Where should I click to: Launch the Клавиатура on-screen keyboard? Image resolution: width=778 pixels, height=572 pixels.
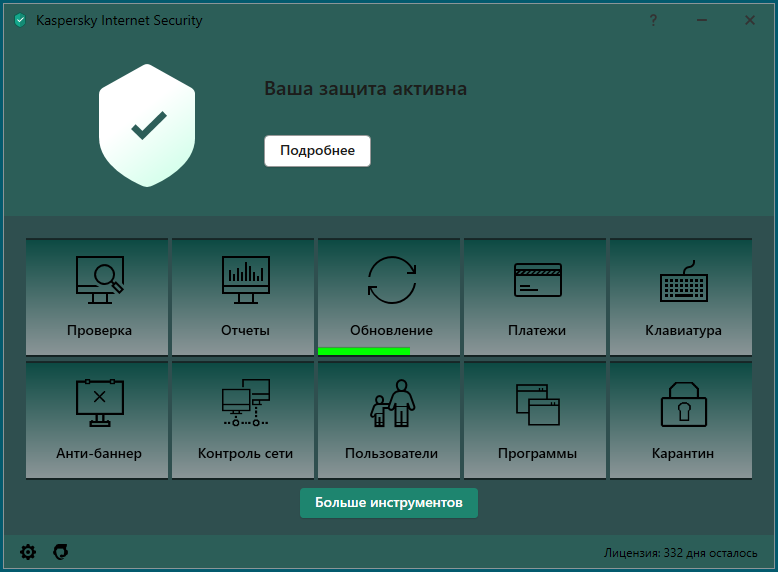[x=681, y=297]
